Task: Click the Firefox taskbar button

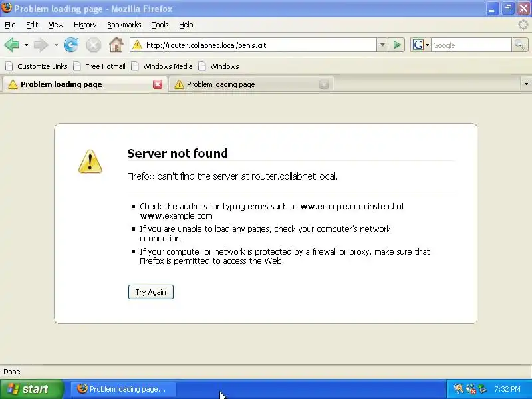Action: 124,389
